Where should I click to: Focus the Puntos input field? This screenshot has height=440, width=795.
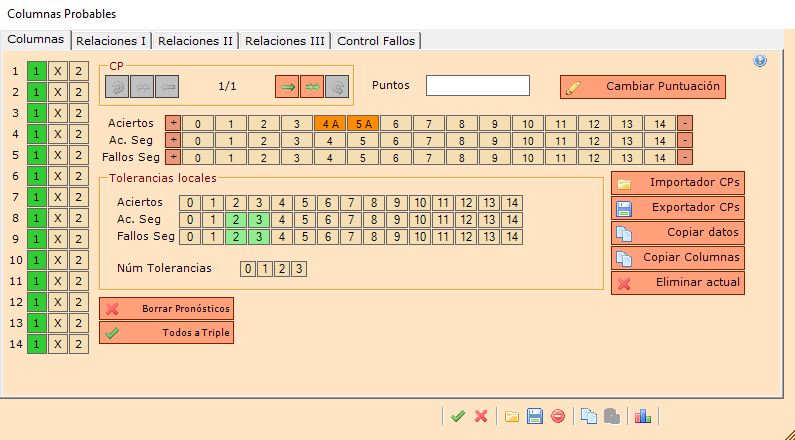coord(478,86)
